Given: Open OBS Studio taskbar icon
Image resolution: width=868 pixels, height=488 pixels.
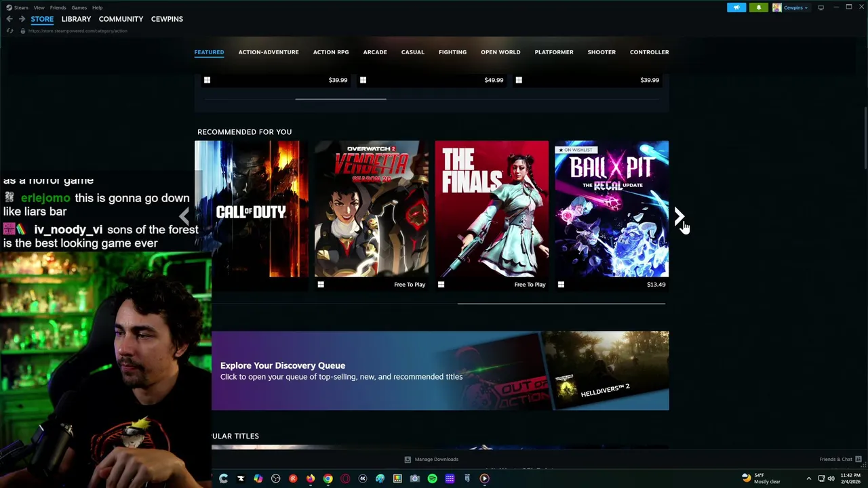Looking at the screenshot, I should 275,479.
